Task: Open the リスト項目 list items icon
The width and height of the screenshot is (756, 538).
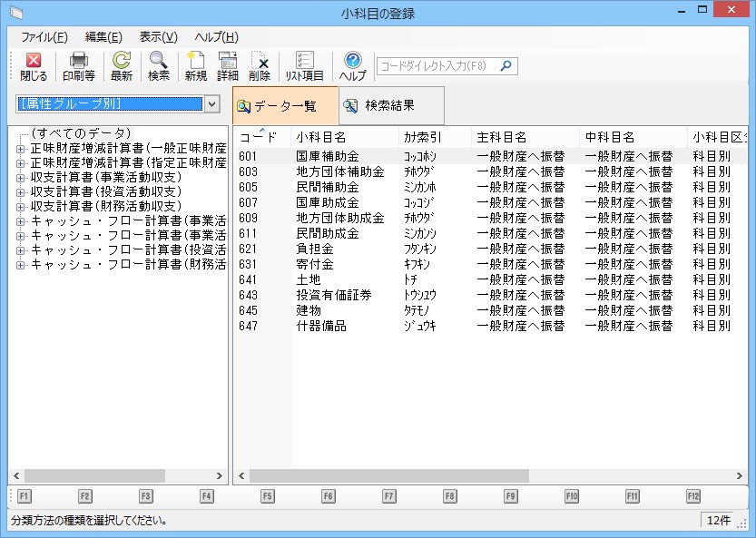Action: (305, 61)
